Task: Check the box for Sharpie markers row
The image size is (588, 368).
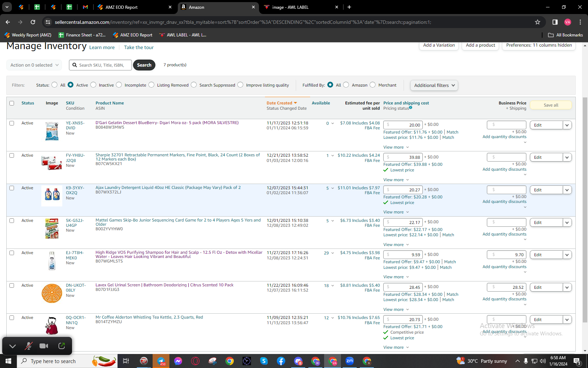Action: pos(12,155)
